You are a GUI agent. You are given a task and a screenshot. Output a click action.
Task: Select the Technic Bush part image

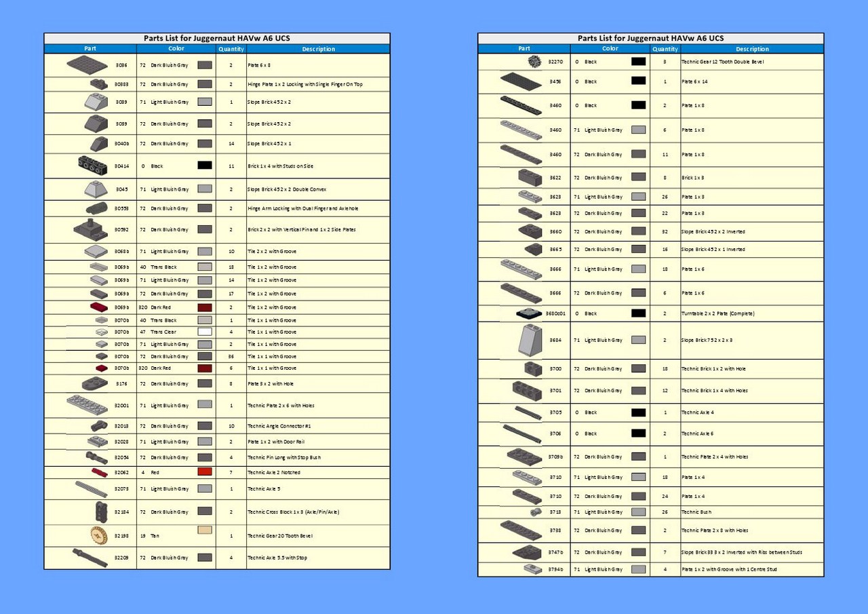click(536, 512)
